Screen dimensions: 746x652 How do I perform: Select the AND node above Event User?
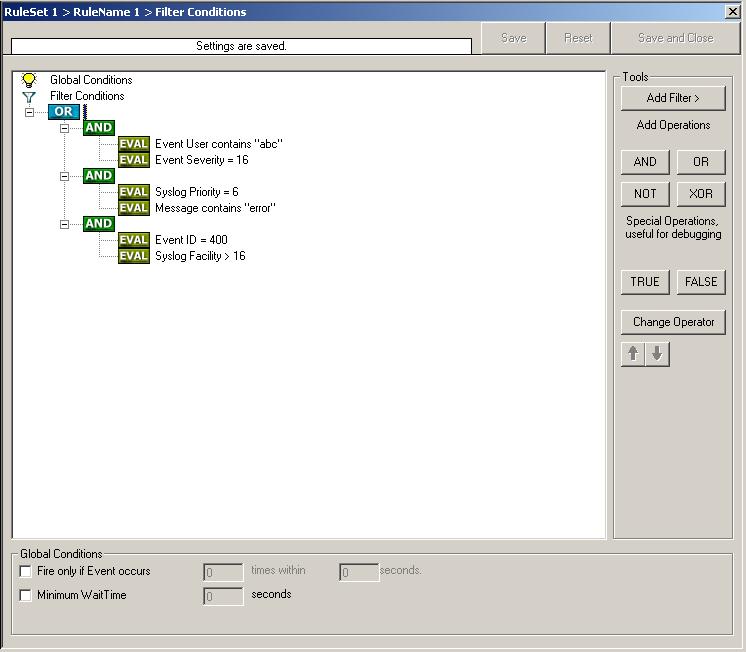click(98, 128)
